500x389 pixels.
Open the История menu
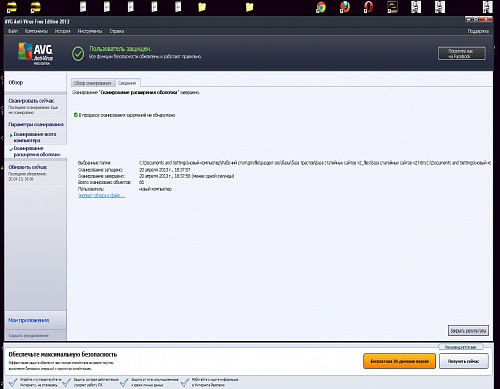pyautogui.click(x=62, y=31)
